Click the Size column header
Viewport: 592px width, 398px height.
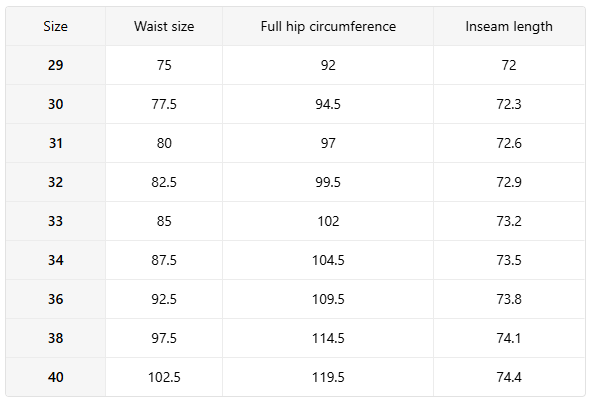56,26
